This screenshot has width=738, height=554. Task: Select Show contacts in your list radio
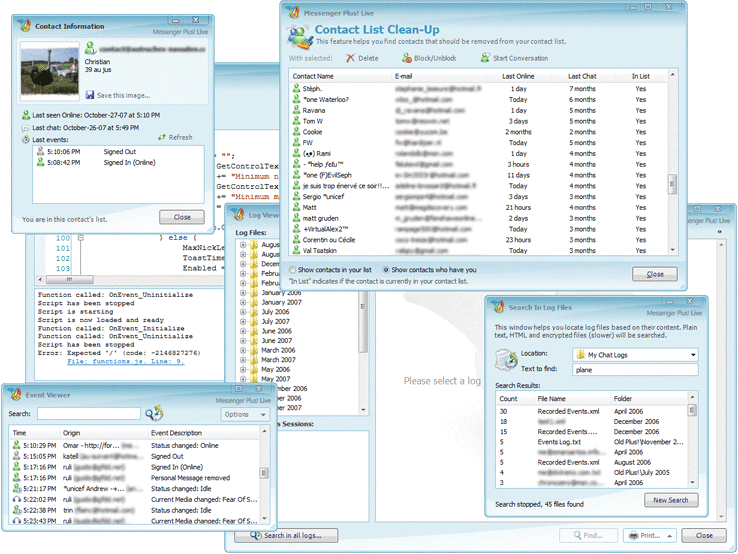pos(293,270)
